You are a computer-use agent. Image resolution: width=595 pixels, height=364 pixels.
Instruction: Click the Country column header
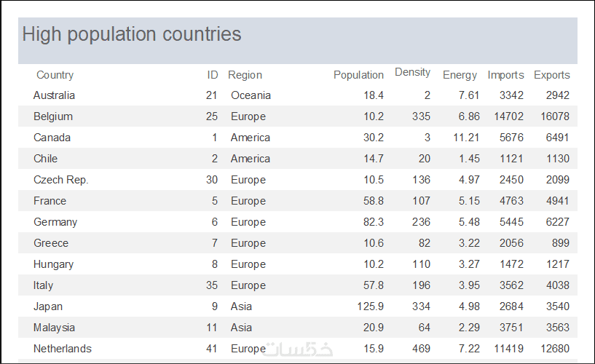(x=55, y=75)
